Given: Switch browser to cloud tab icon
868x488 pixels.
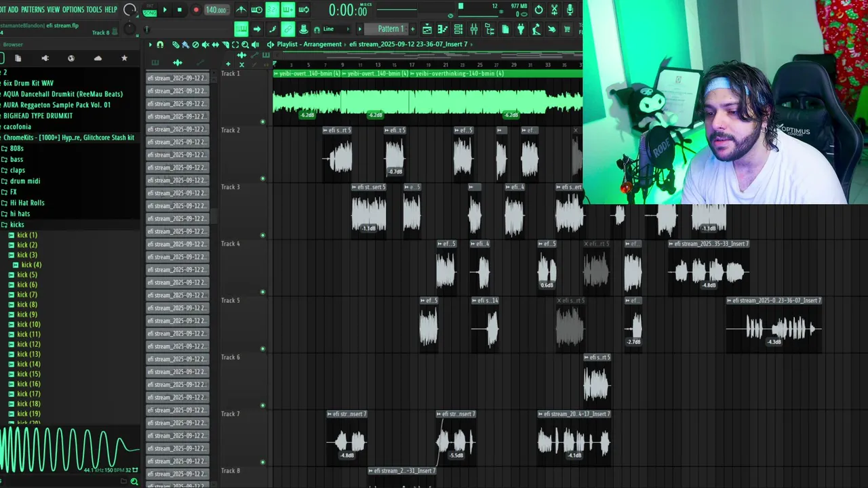Looking at the screenshot, I should (x=98, y=58).
